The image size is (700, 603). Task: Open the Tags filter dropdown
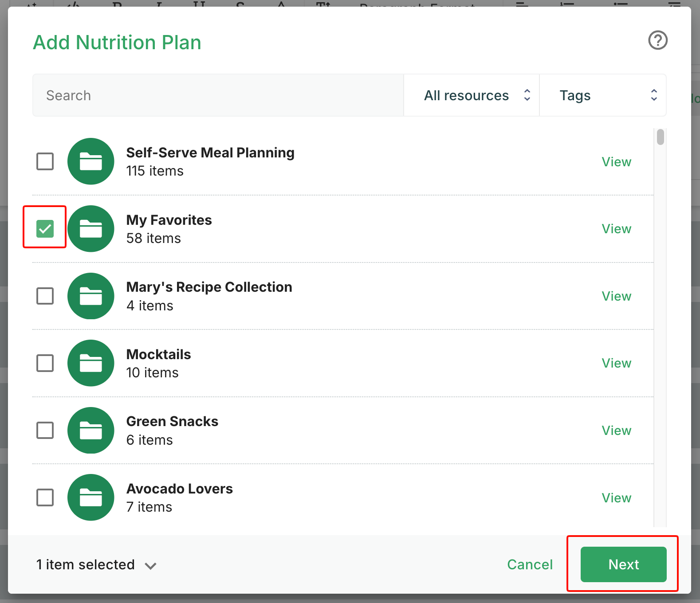pyautogui.click(x=603, y=95)
